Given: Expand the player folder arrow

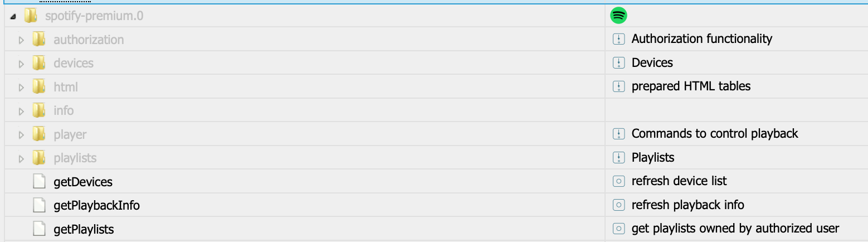Looking at the screenshot, I should (x=21, y=135).
